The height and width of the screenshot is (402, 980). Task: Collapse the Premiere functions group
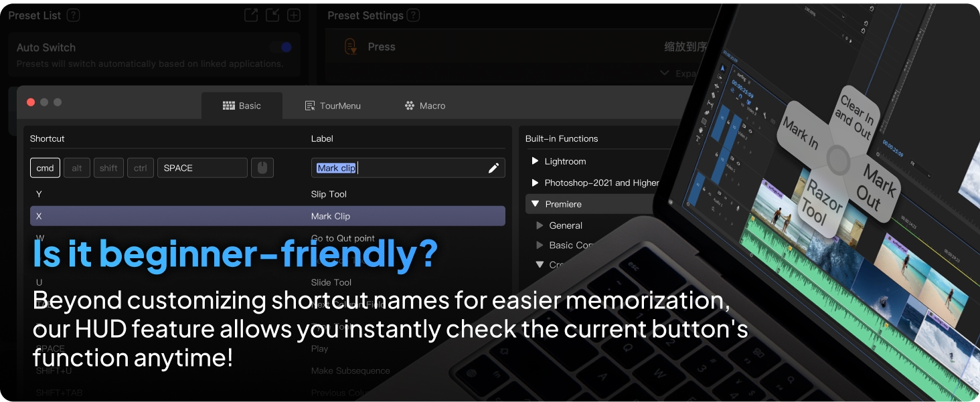pyautogui.click(x=535, y=204)
